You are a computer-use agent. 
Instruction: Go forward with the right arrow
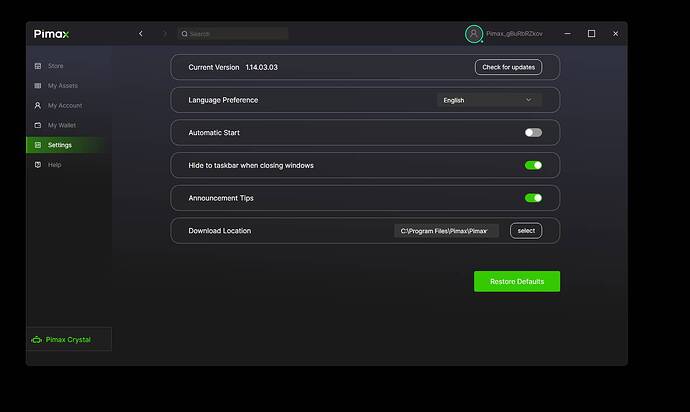point(165,33)
